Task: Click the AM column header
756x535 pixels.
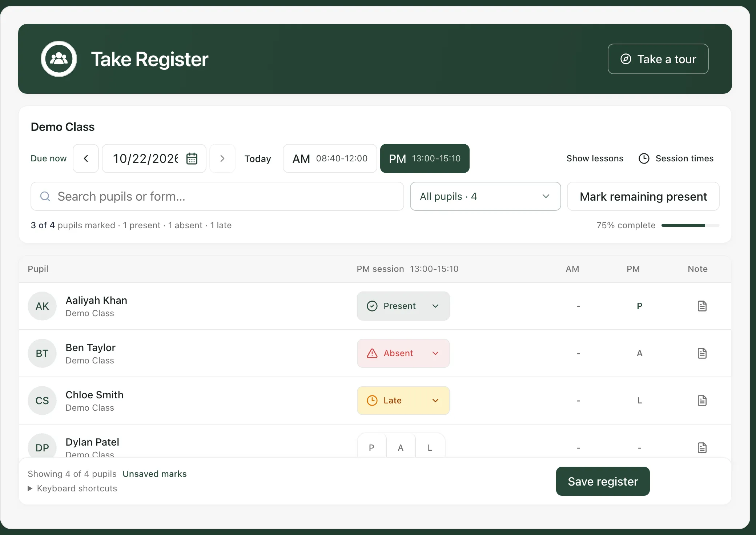Action: click(572, 269)
